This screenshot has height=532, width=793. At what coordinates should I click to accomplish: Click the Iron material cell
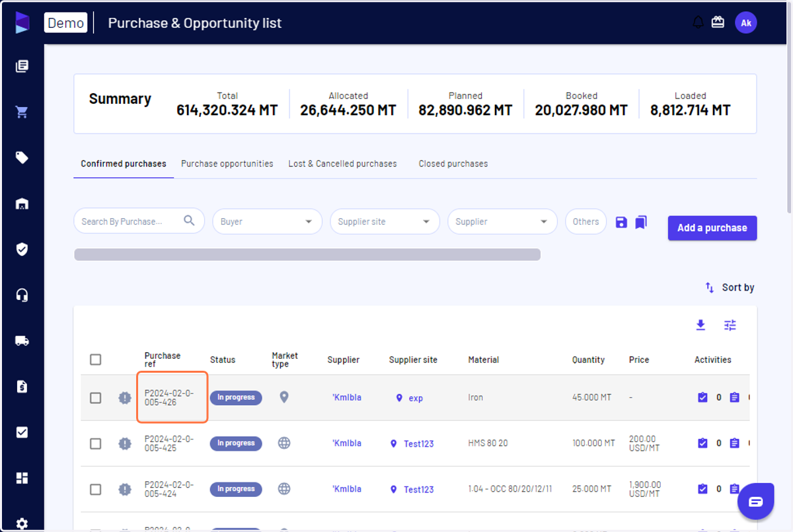tap(476, 398)
